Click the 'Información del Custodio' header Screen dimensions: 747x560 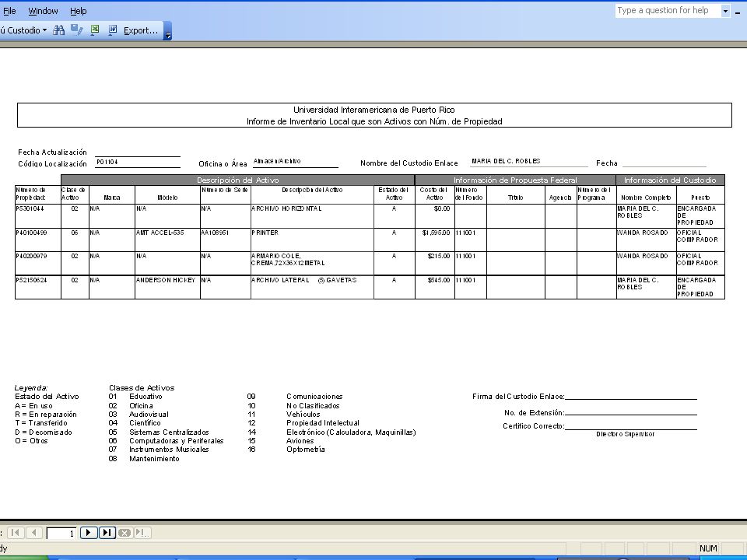click(x=670, y=180)
